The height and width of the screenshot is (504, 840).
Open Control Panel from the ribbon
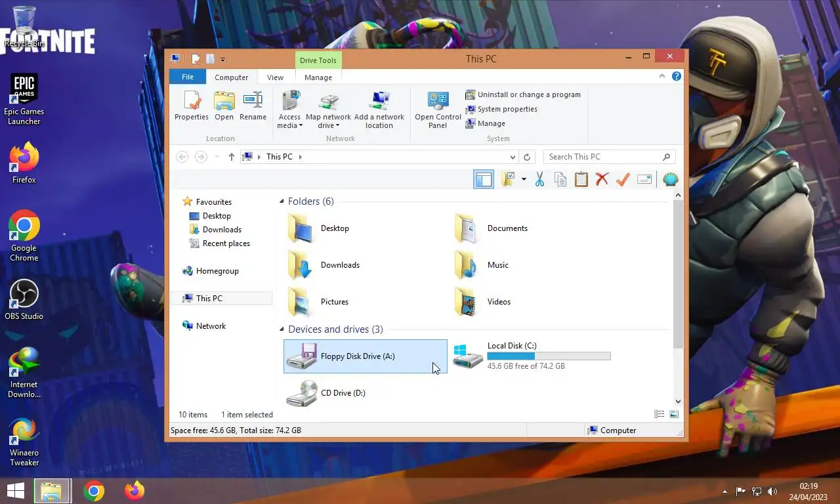pyautogui.click(x=438, y=110)
